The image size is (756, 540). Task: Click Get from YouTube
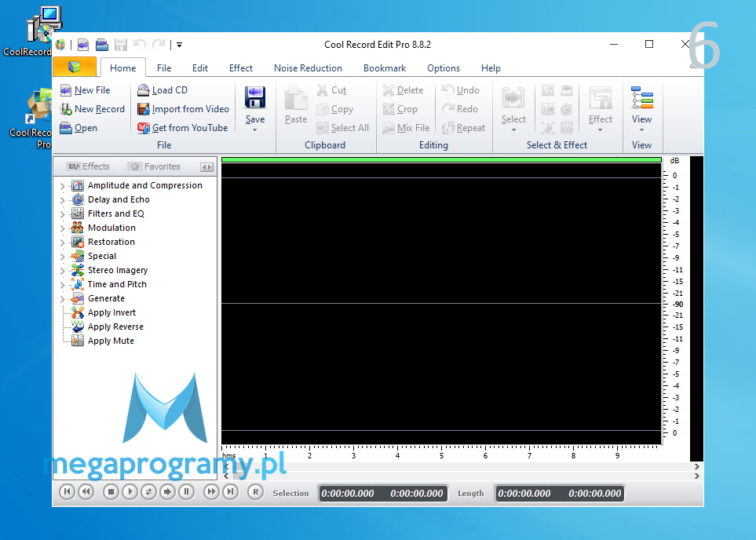coord(182,128)
